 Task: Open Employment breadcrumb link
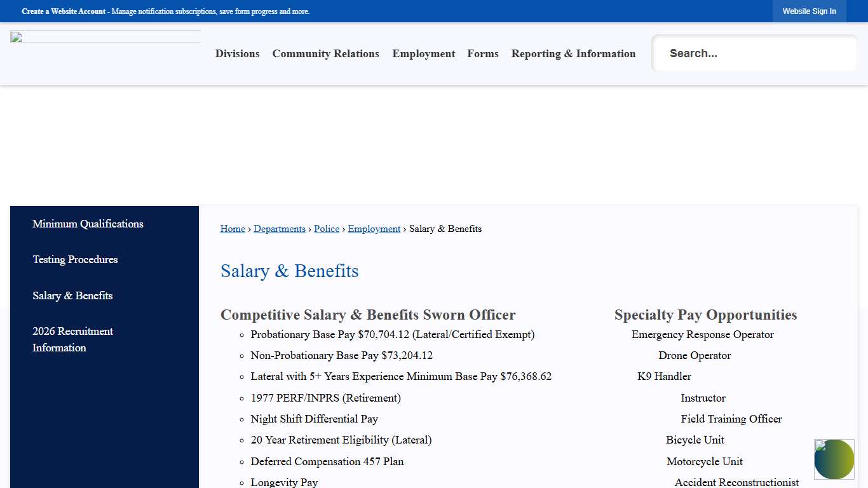374,229
